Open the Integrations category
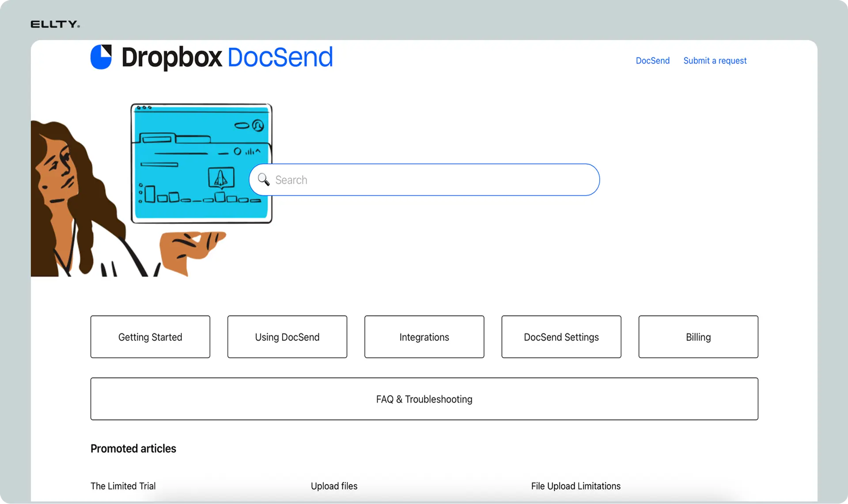 424,337
